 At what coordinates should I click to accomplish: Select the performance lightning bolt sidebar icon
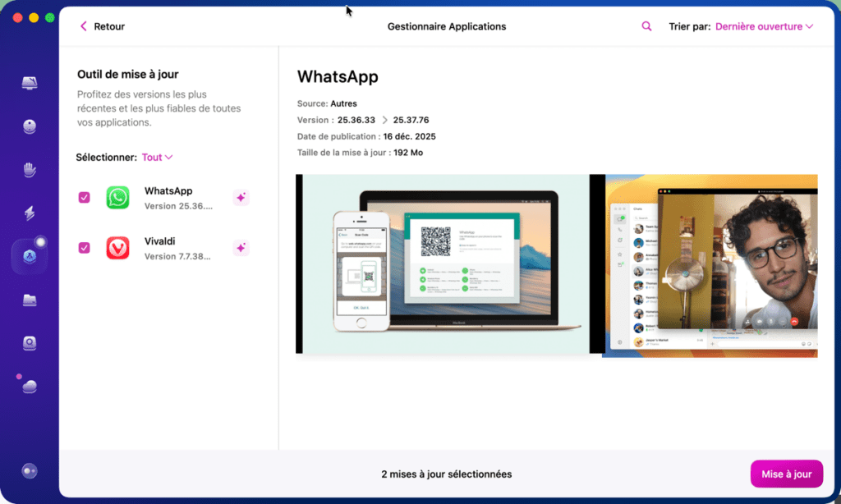pos(30,213)
